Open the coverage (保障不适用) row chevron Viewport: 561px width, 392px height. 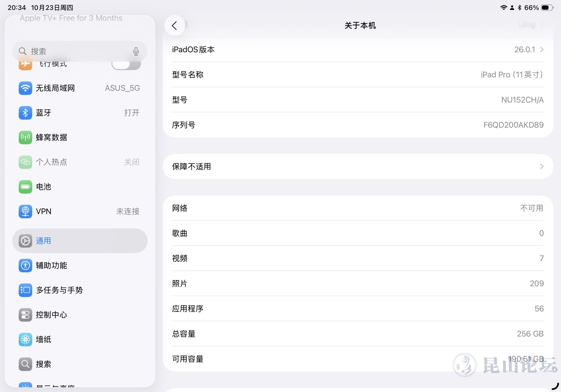[x=541, y=167]
